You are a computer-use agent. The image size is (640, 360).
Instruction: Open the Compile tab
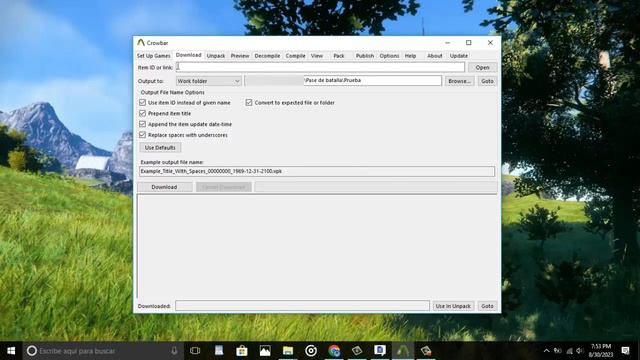296,56
